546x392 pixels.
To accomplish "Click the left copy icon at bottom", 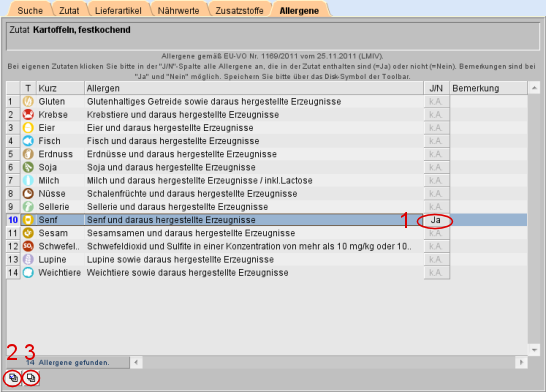I will click(13, 378).
